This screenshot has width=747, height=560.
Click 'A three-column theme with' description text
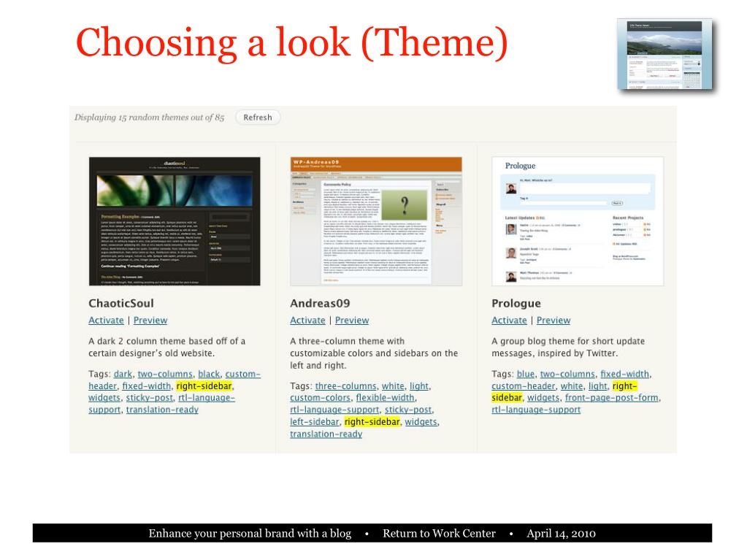click(x=374, y=353)
